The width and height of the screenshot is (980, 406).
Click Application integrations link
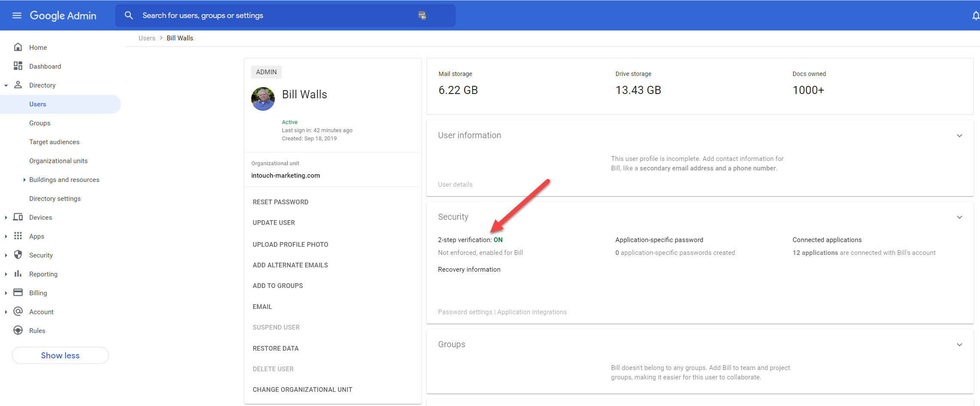(532, 312)
